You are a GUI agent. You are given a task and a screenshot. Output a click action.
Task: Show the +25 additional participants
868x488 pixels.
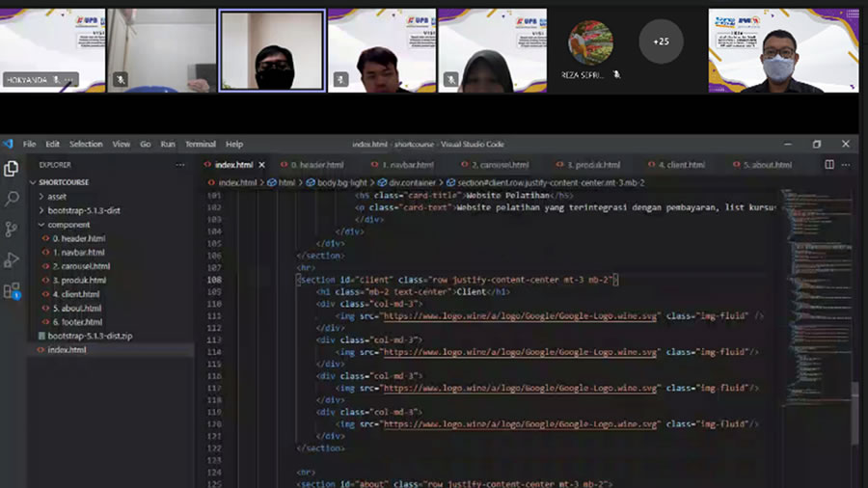point(661,41)
